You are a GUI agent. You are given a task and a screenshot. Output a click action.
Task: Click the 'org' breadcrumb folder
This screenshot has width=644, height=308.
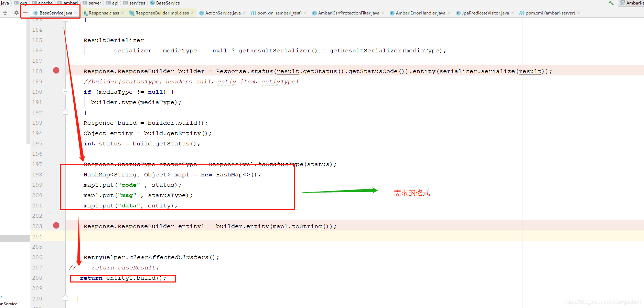point(21,3)
